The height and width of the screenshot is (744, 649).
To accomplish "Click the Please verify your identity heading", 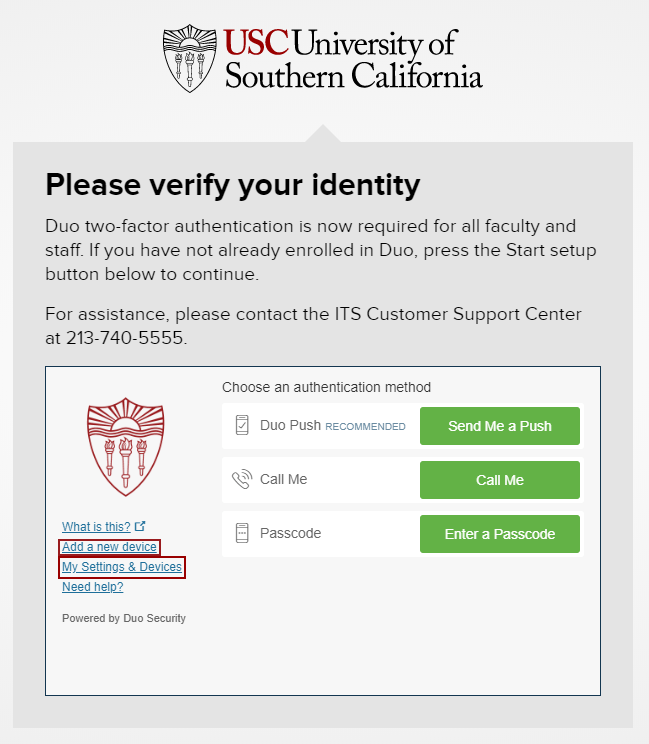I will [x=233, y=185].
